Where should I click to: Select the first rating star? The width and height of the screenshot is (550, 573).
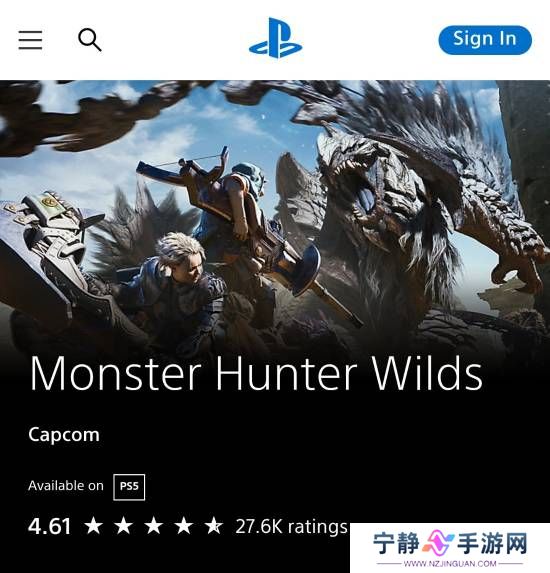[x=94, y=526]
